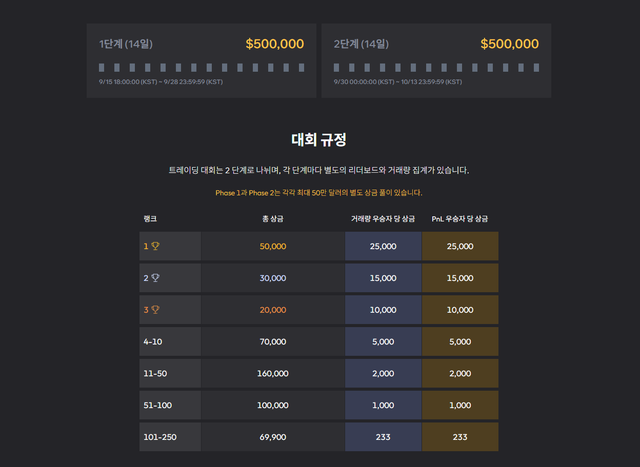The image size is (640, 467).
Task: Click the 9/15 to 9/28 KST date range text
Action: (x=161, y=82)
